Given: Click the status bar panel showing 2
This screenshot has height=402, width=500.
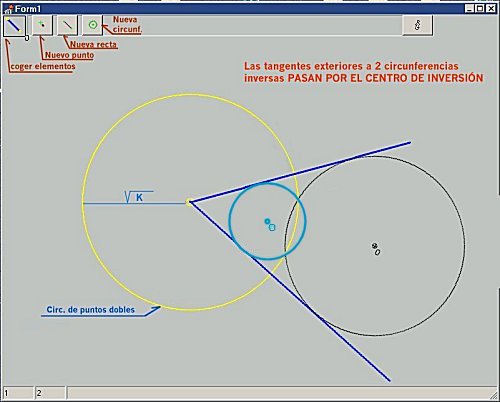Looking at the screenshot, I should pyautogui.click(x=50, y=393).
